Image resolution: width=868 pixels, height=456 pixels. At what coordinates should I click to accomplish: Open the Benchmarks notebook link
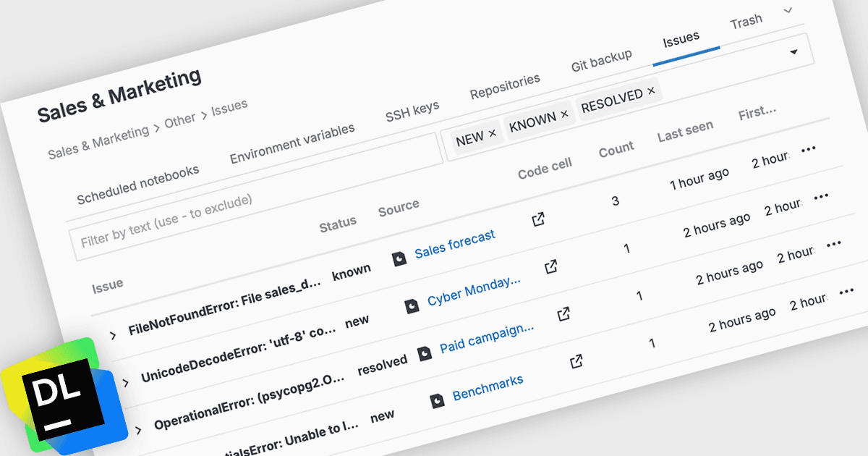pyautogui.click(x=488, y=387)
